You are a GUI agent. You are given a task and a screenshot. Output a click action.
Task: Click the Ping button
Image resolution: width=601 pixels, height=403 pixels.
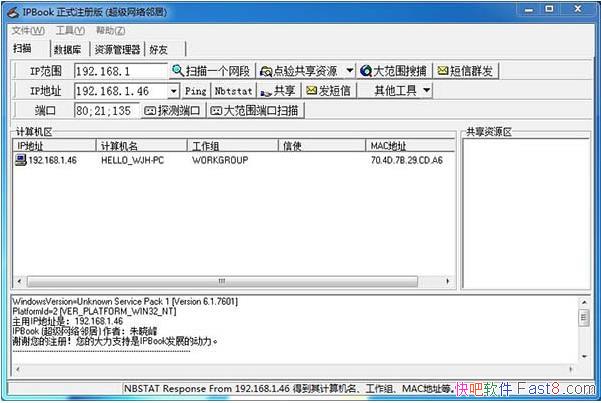(x=195, y=91)
